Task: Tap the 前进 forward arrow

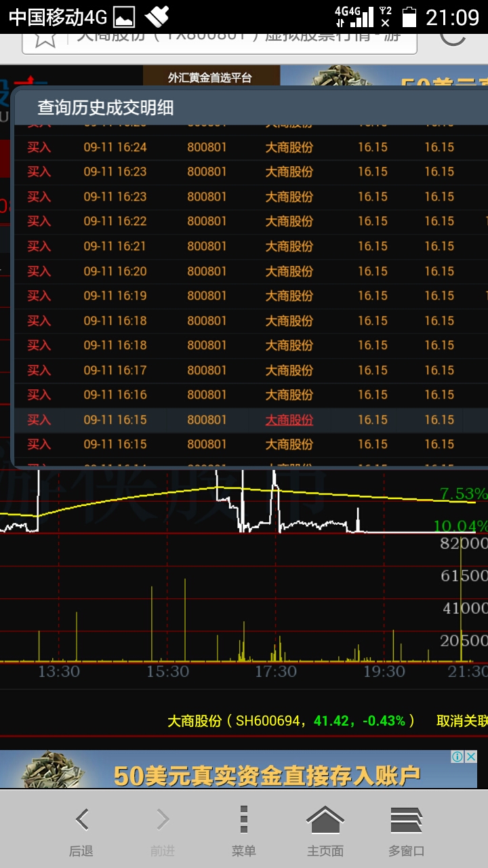Action: (x=163, y=831)
